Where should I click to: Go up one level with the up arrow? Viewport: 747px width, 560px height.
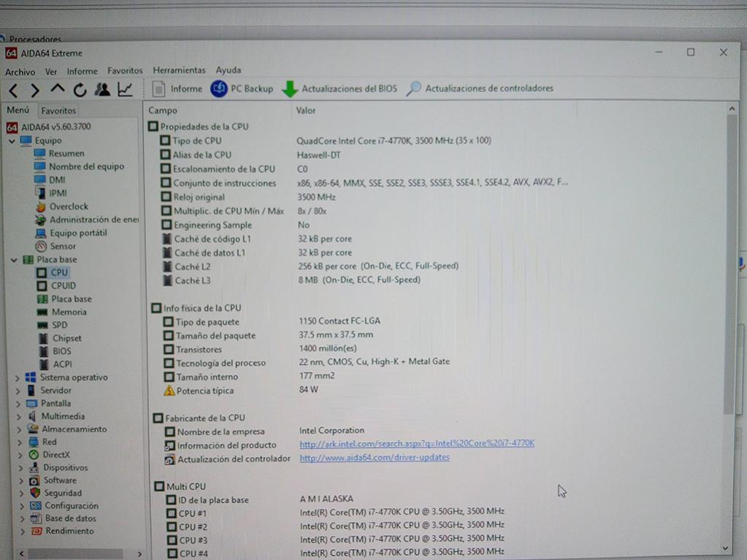57,89
